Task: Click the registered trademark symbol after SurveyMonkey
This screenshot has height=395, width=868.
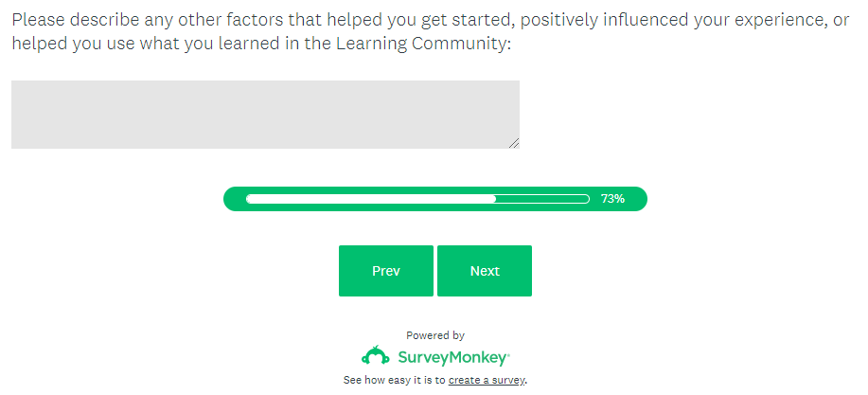Action: pyautogui.click(x=508, y=353)
